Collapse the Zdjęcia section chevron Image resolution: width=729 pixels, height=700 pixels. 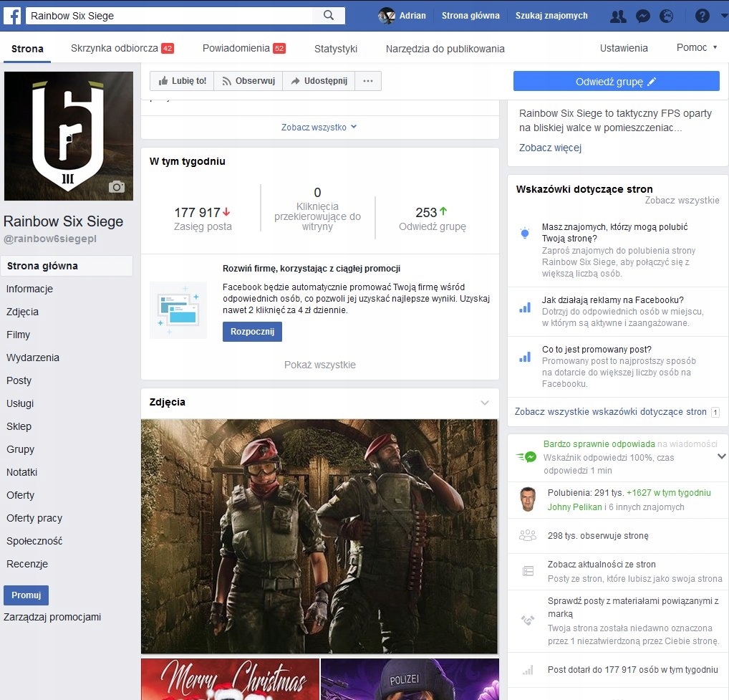[485, 403]
